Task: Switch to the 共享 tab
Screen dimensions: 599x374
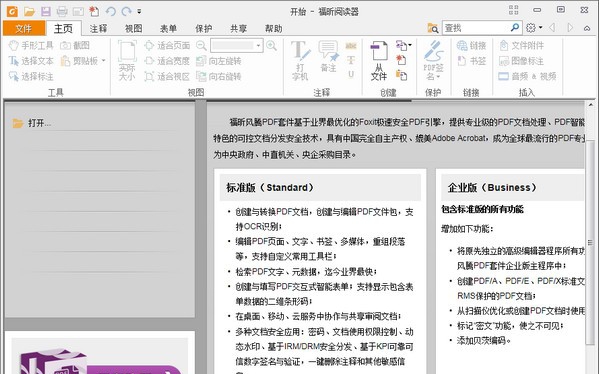Action: 239,28
